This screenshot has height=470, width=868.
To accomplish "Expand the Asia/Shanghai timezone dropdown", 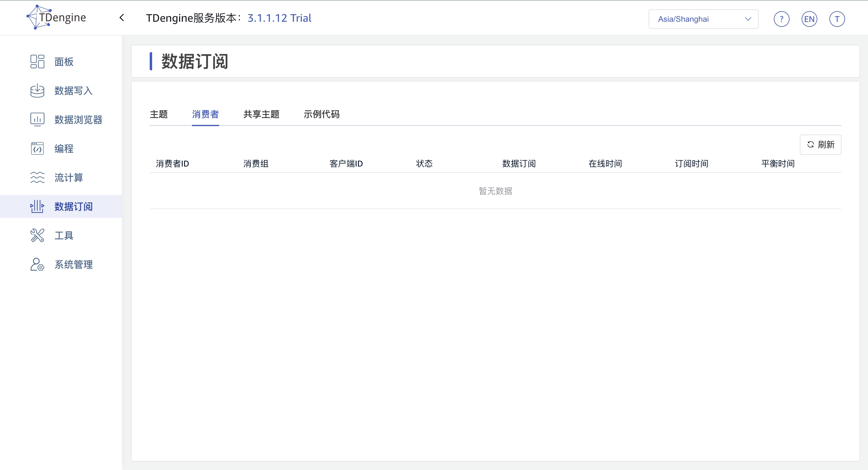I will pyautogui.click(x=703, y=19).
